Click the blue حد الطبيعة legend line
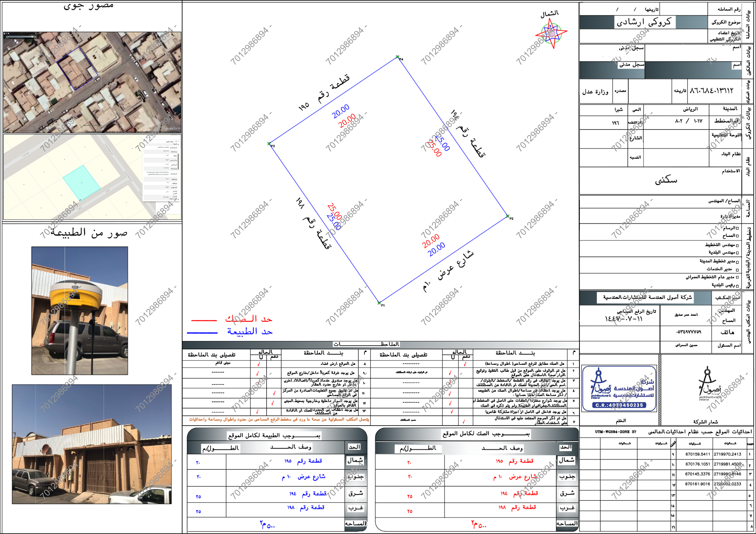 pos(202,333)
